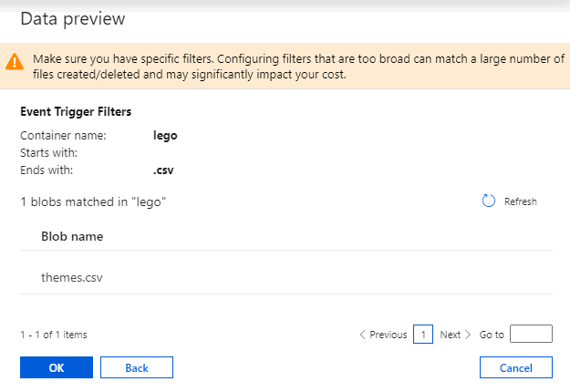The height and width of the screenshot is (392, 570).
Task: Click the lego container name value
Action: point(166,135)
